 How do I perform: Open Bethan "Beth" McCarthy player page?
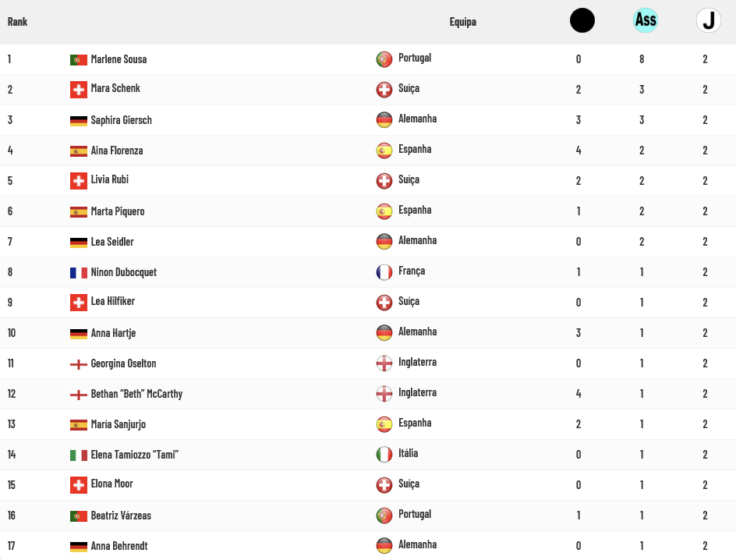[136, 394]
